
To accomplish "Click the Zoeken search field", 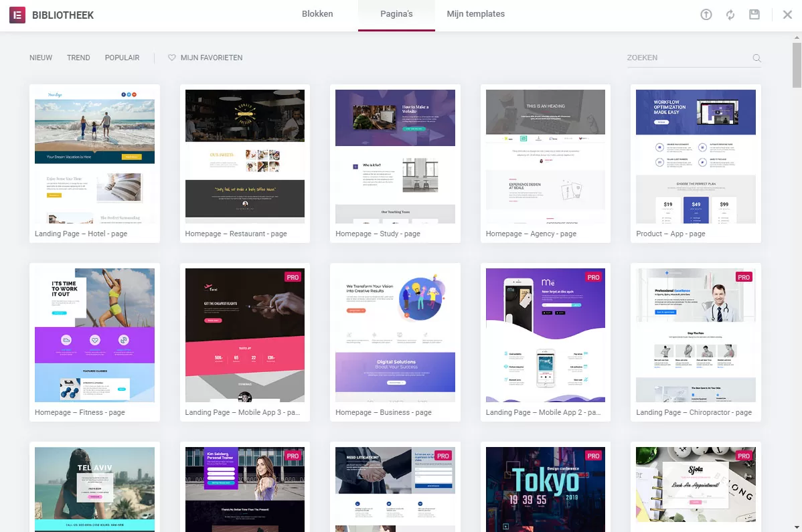I will (686, 58).
